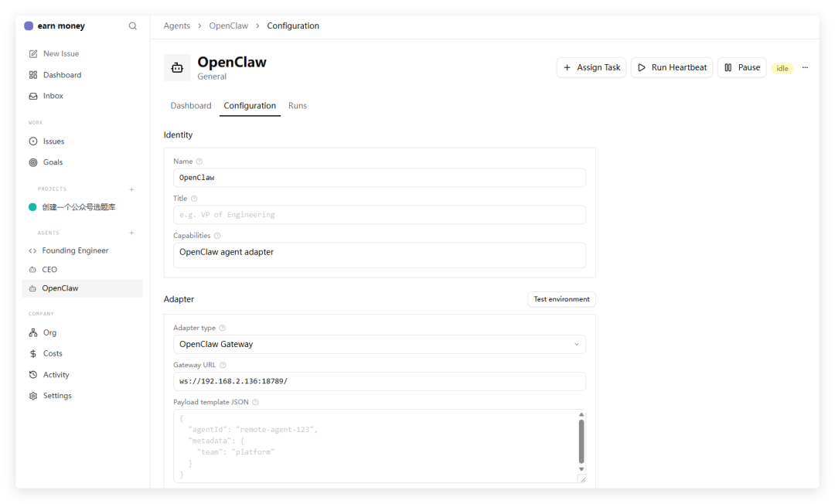Click the Name input field
This screenshot has width=835, height=504.
[379, 178]
